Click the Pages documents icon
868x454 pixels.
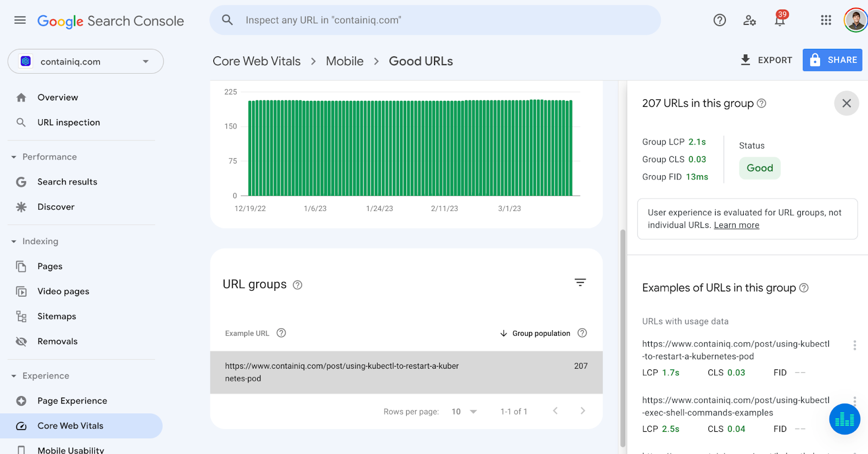[x=21, y=267]
